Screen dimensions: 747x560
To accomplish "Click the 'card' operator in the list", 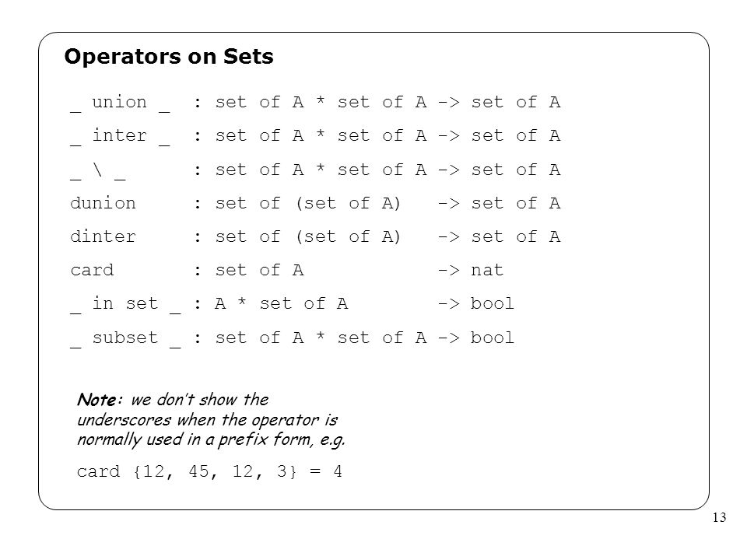I will pos(92,271).
